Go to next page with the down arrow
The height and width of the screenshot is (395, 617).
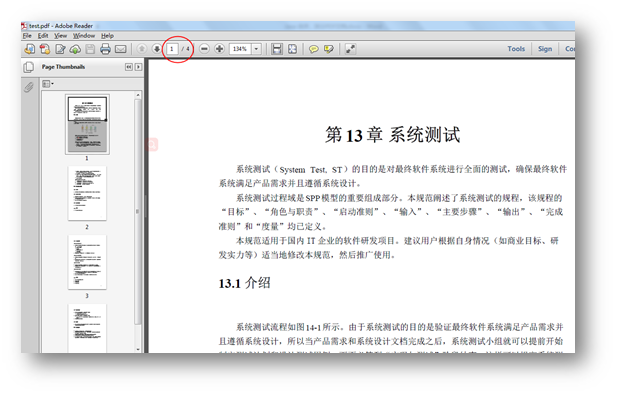(x=157, y=49)
